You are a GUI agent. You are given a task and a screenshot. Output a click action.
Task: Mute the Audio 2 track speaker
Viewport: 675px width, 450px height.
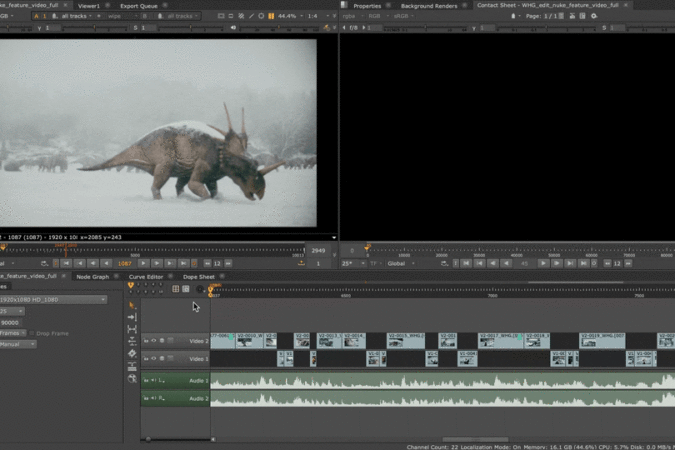point(153,398)
